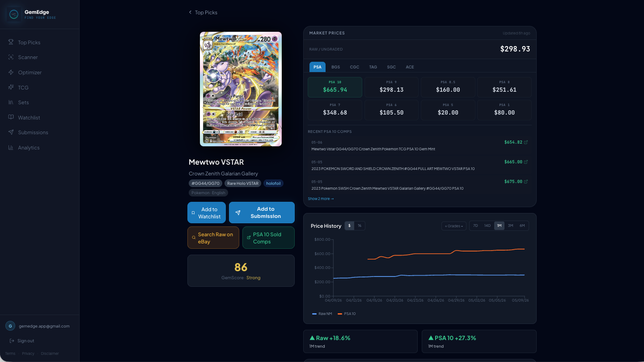The height and width of the screenshot is (362, 644).
Task: Click the GemEdge logo icon
Action: pyautogui.click(x=14, y=14)
